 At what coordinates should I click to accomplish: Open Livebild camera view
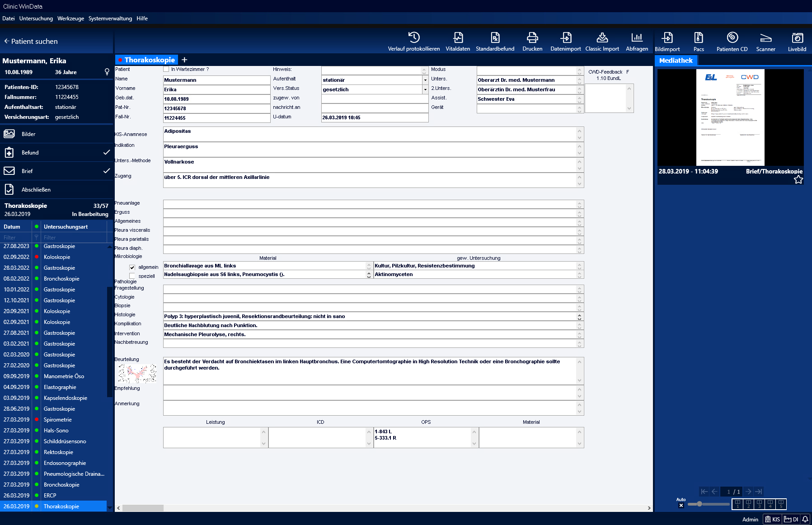coord(797,37)
